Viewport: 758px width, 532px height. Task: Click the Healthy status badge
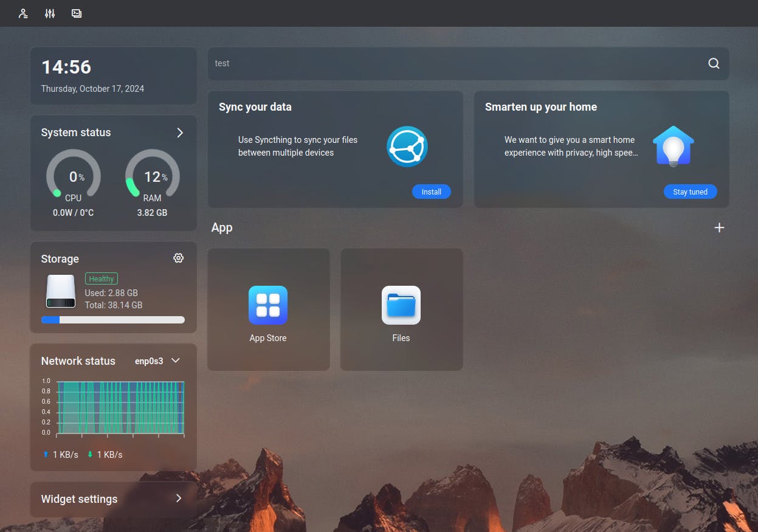(x=102, y=278)
